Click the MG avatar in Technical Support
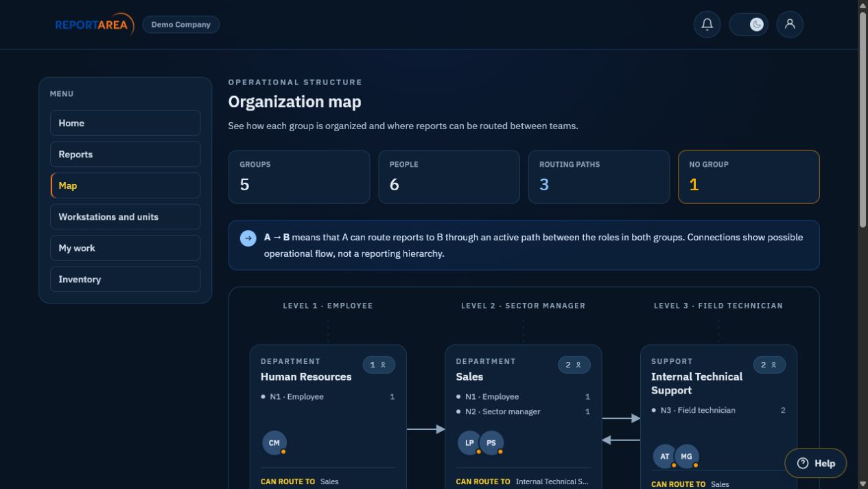 (687, 457)
